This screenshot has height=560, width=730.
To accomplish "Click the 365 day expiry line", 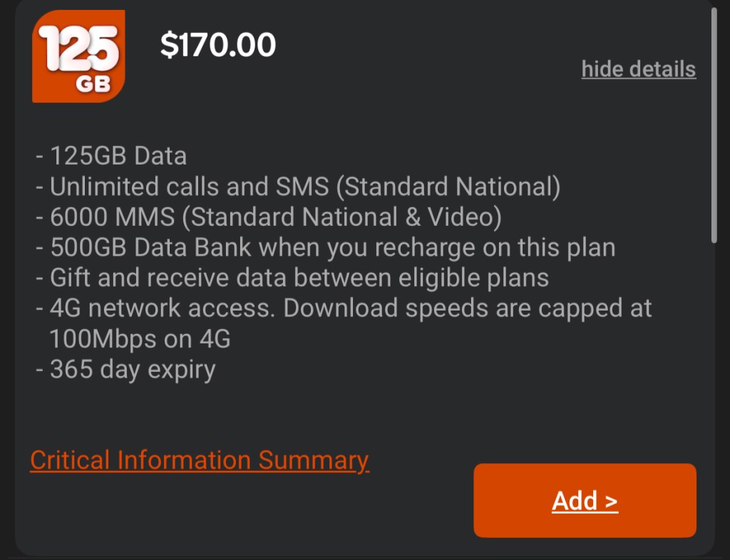I will 133,369.
